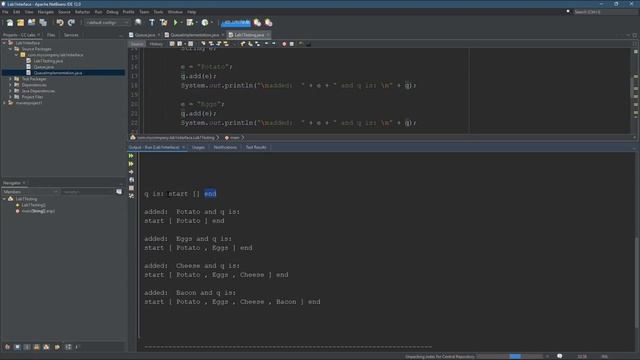Open the Edit menu
The height and width of the screenshot is (360, 640).
[x=16, y=12]
